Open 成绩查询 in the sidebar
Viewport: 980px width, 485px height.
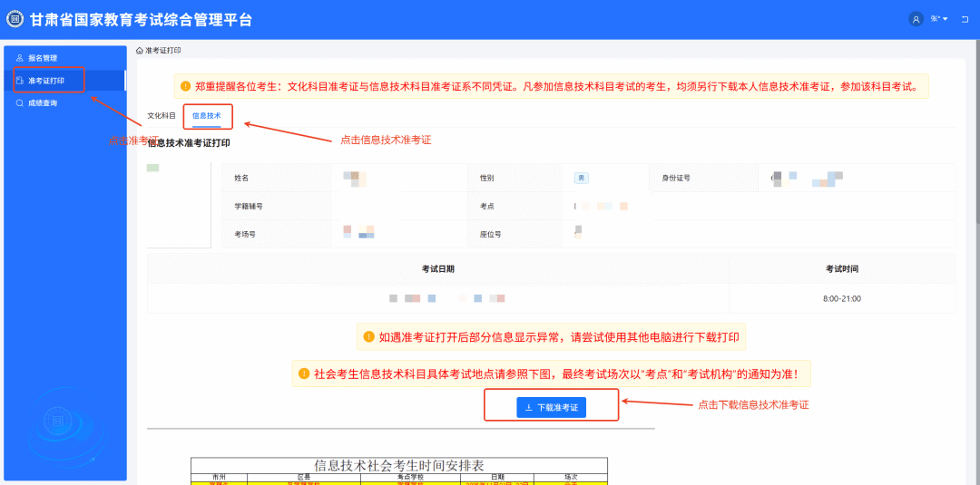click(x=42, y=103)
